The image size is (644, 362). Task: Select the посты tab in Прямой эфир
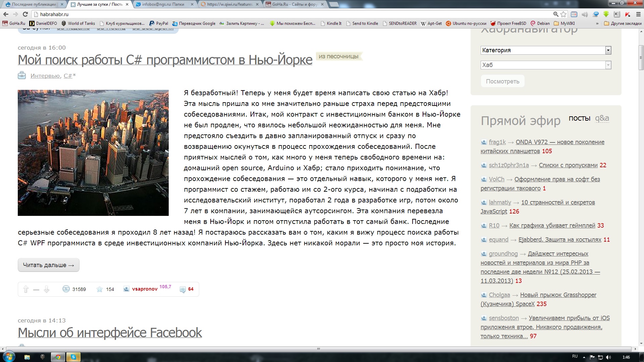pos(579,118)
